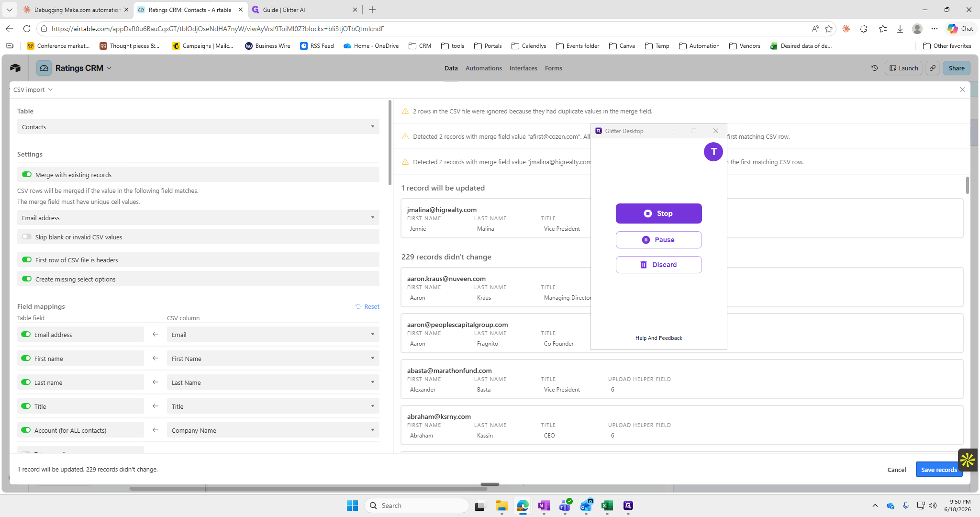
Task: Open the Email CSV column dropdown
Action: pyautogui.click(x=273, y=335)
